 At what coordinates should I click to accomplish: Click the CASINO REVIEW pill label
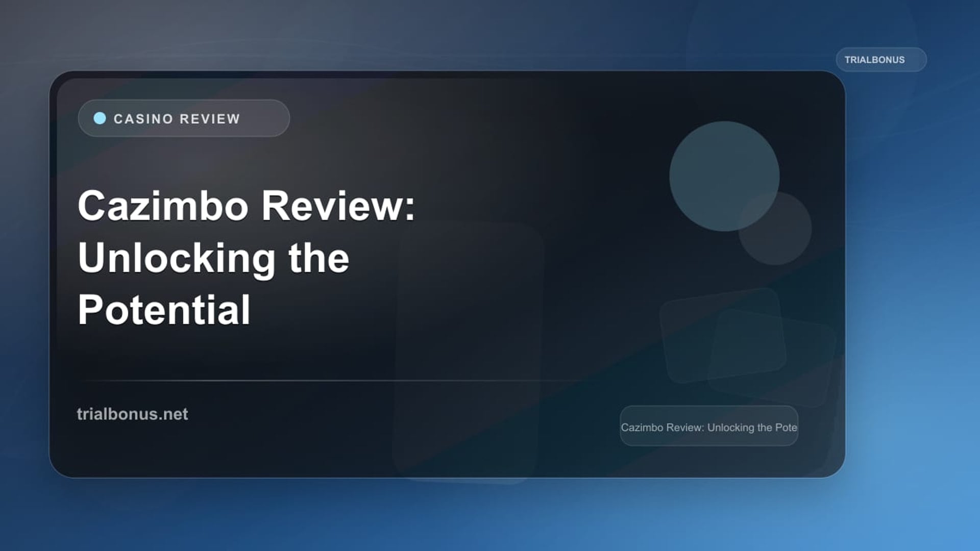point(184,118)
